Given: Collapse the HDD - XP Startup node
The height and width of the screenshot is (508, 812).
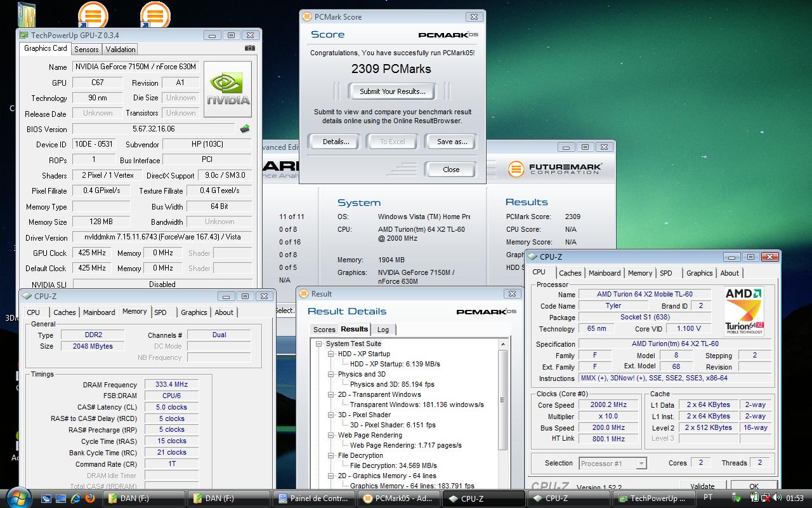Looking at the screenshot, I should click(331, 354).
